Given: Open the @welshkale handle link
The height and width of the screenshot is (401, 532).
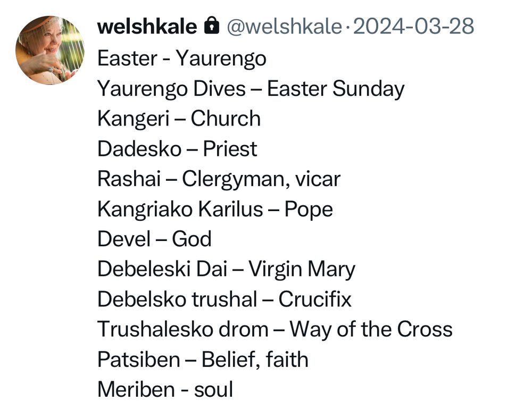Looking at the screenshot, I should (284, 27).
